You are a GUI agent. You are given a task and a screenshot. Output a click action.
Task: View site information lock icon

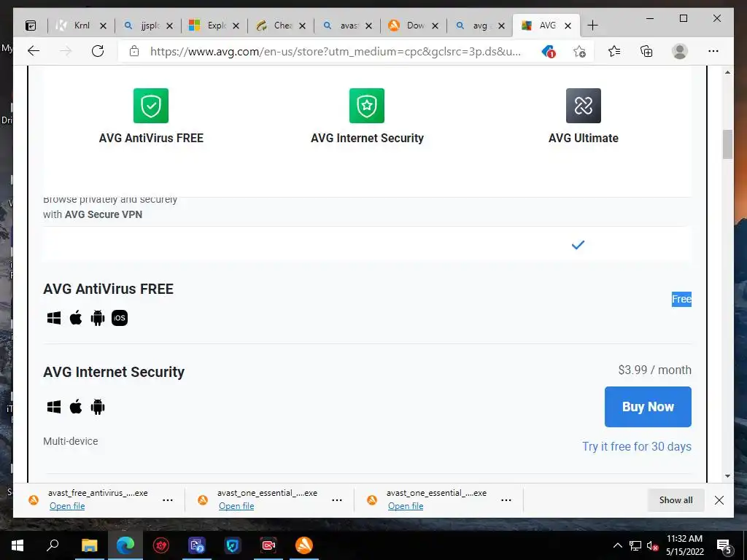coord(134,51)
